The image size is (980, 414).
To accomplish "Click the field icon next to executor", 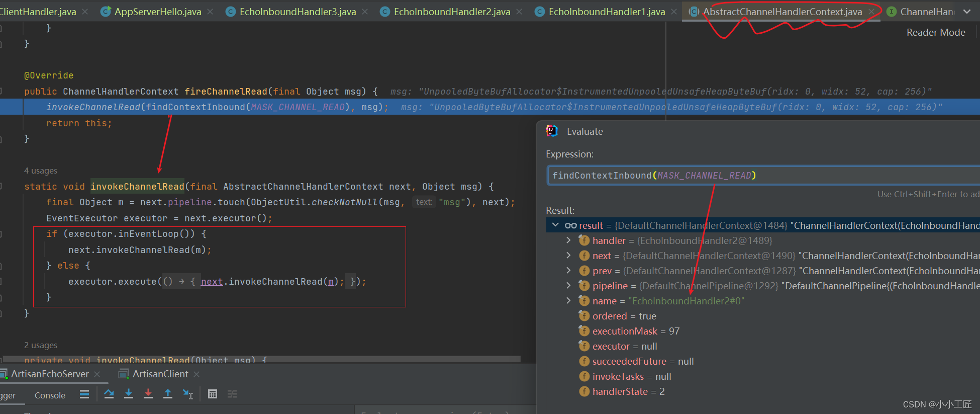I will [584, 346].
